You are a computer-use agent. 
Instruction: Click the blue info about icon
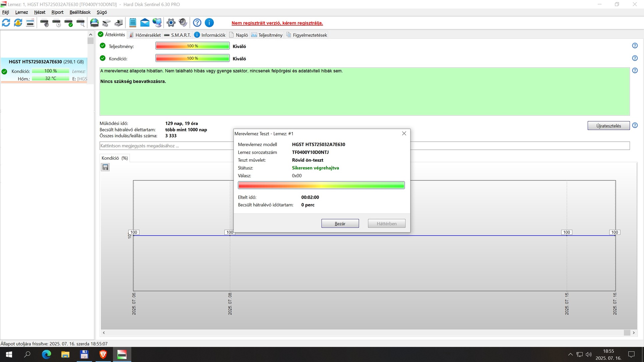pos(209,23)
